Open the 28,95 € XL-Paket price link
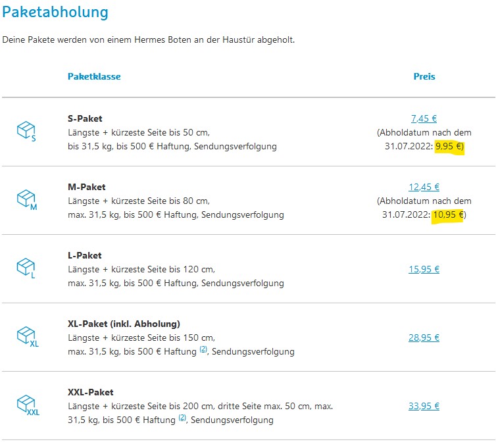Screen dimensions: 496x448 424,337
